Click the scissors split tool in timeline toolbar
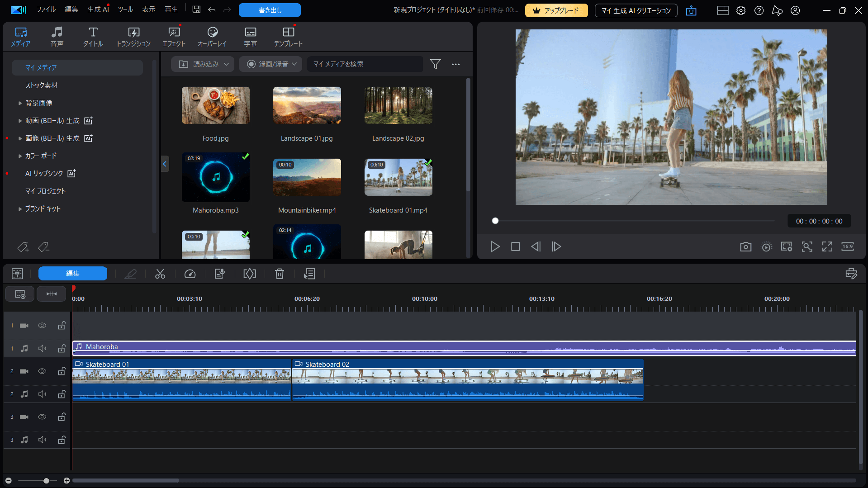The width and height of the screenshot is (868, 488). click(x=160, y=274)
